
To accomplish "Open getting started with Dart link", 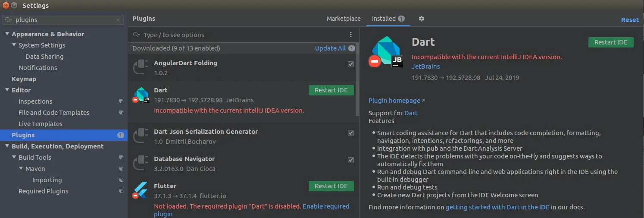I will (x=497, y=207).
